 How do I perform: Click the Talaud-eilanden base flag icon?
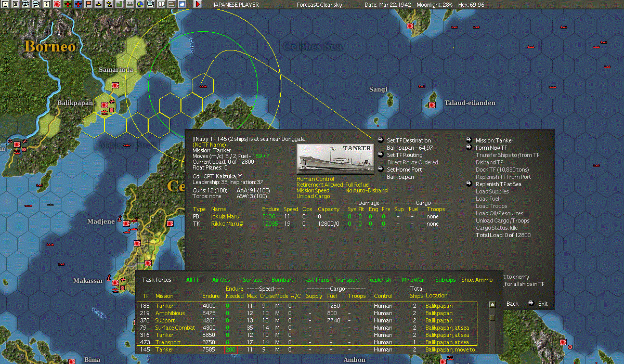pos(432,105)
